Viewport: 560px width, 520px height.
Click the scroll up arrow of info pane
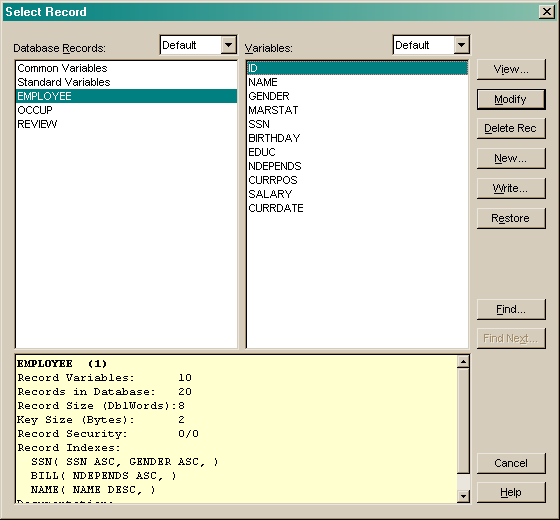(x=463, y=362)
